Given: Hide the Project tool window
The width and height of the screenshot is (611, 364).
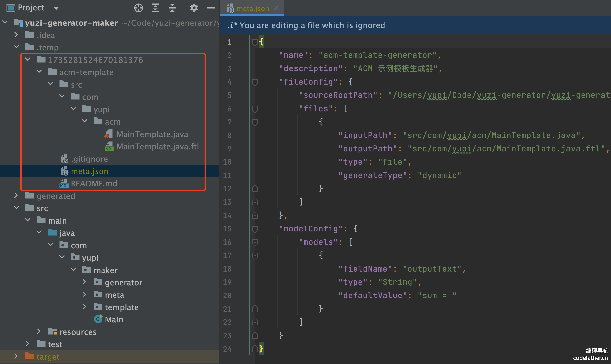Looking at the screenshot, I should pyautogui.click(x=211, y=8).
